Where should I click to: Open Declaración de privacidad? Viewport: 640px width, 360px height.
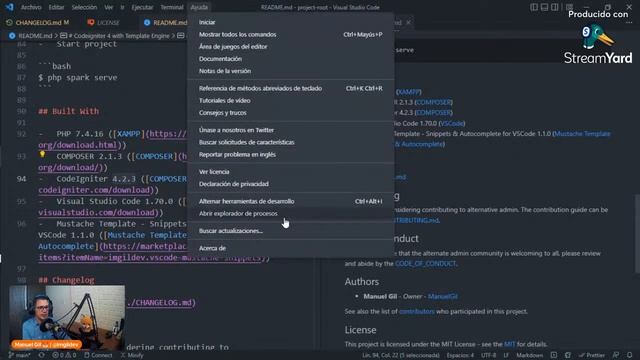(291, 184)
